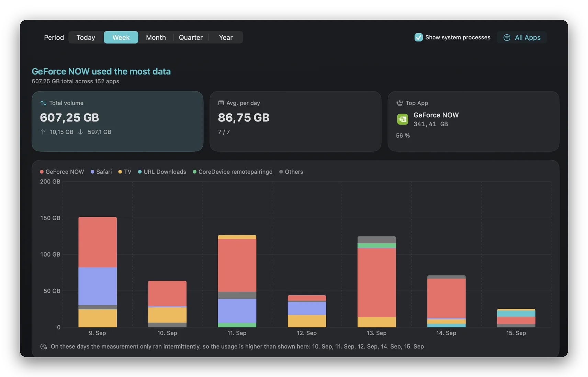Click the gray Others segment on 11. Sep
588x377 pixels.
pos(237,295)
